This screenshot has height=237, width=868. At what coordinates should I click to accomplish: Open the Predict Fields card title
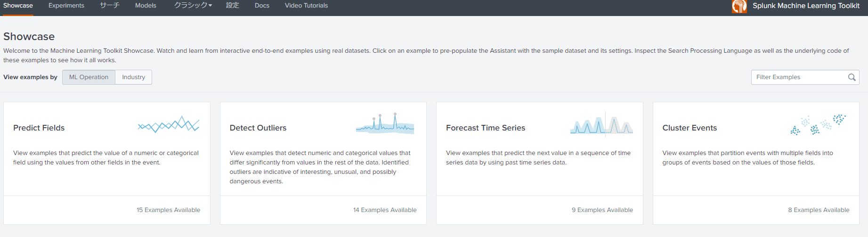pos(39,128)
